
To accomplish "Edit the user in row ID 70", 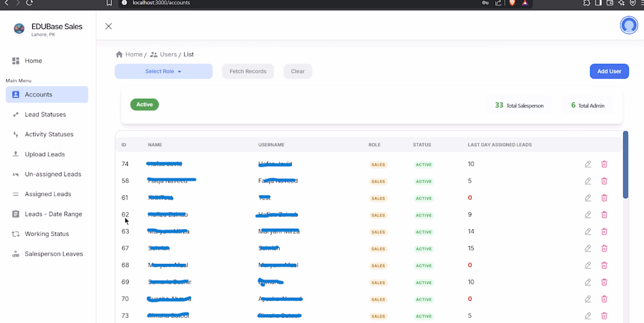I will pyautogui.click(x=588, y=299).
